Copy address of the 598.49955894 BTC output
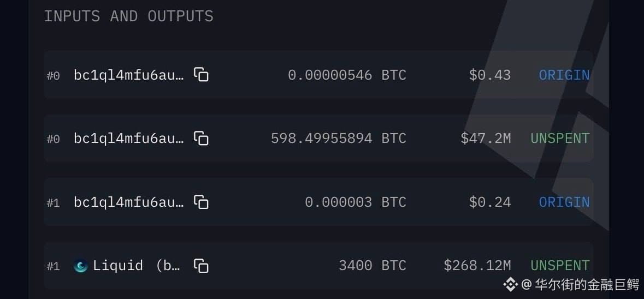The height and width of the screenshot is (299, 644). click(x=201, y=138)
